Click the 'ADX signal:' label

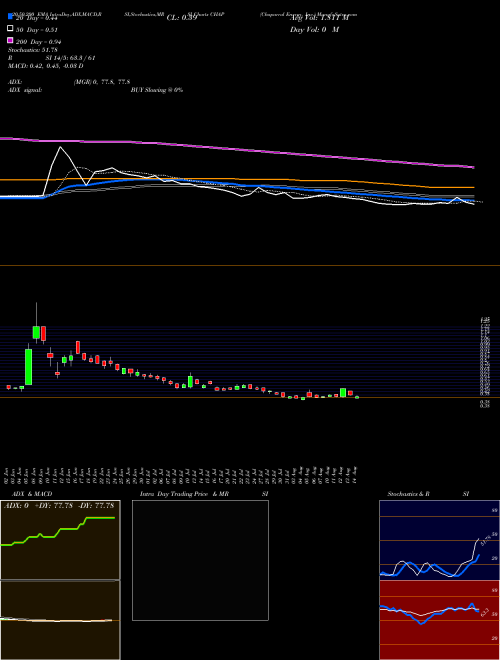pyautogui.click(x=25, y=90)
